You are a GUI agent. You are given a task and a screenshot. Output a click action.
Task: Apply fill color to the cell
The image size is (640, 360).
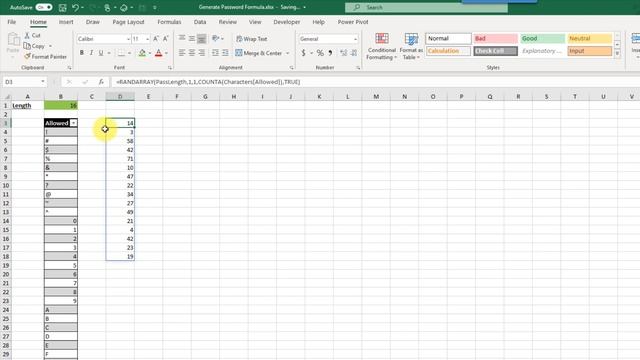(142, 53)
